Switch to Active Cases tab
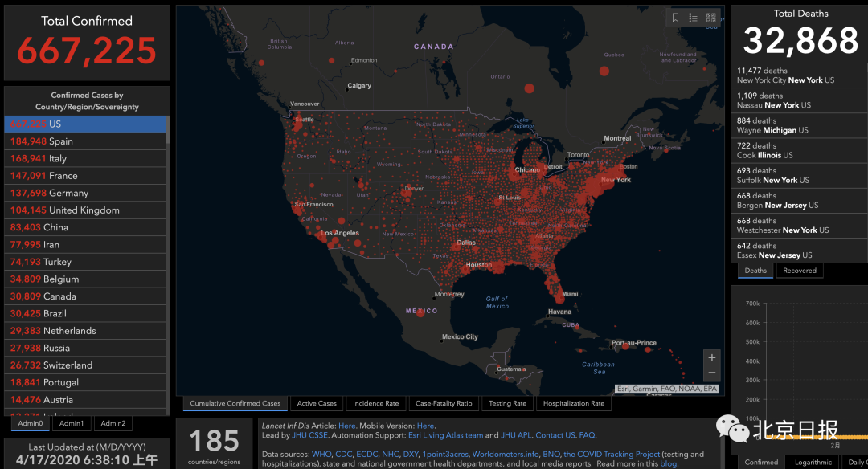This screenshot has width=868, height=469. click(317, 403)
